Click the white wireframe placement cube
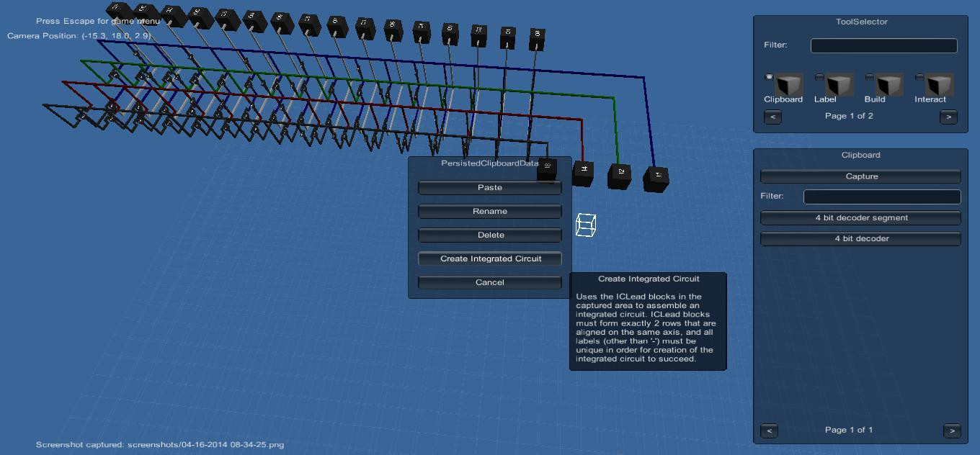Image resolution: width=980 pixels, height=455 pixels. (x=586, y=225)
